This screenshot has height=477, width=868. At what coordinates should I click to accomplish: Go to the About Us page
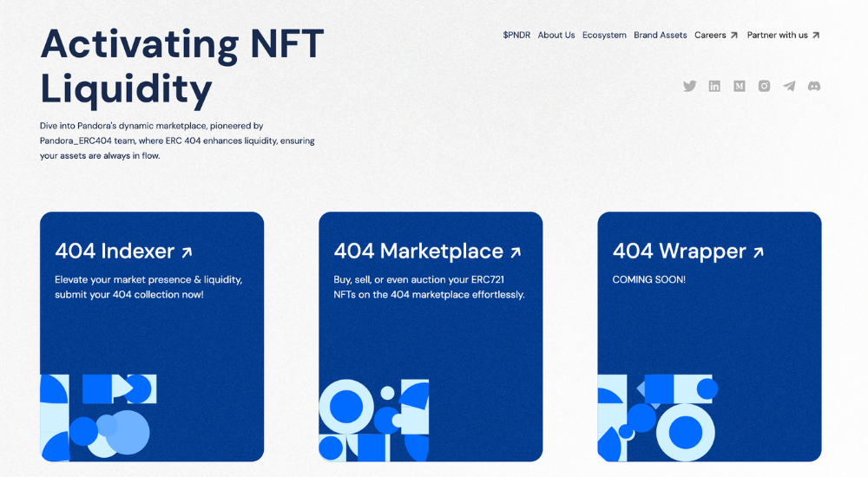tap(556, 36)
